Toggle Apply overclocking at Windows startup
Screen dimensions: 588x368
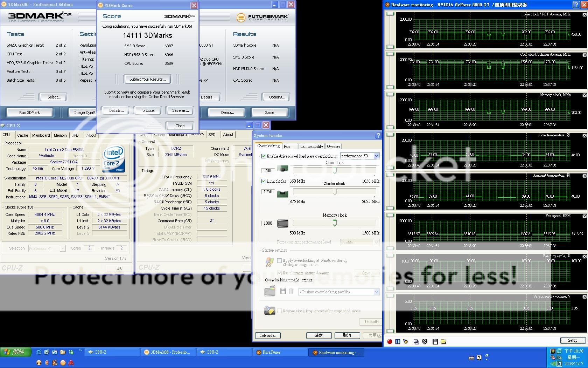279,260
